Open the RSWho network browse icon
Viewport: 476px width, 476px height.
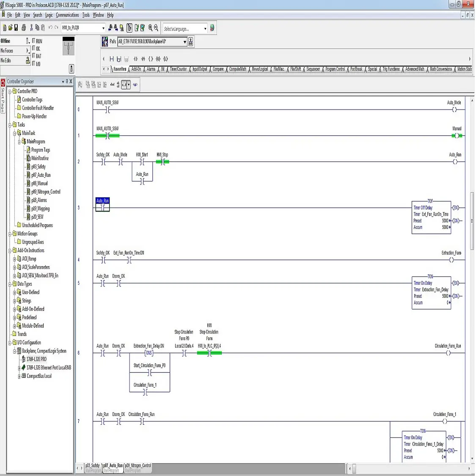point(191,41)
